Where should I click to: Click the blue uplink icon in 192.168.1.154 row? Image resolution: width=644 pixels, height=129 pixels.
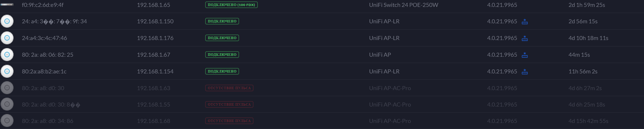[524, 72]
